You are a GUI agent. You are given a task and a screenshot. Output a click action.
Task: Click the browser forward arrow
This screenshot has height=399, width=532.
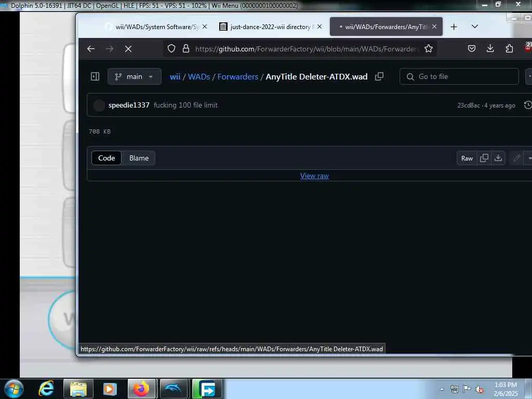tap(109, 49)
